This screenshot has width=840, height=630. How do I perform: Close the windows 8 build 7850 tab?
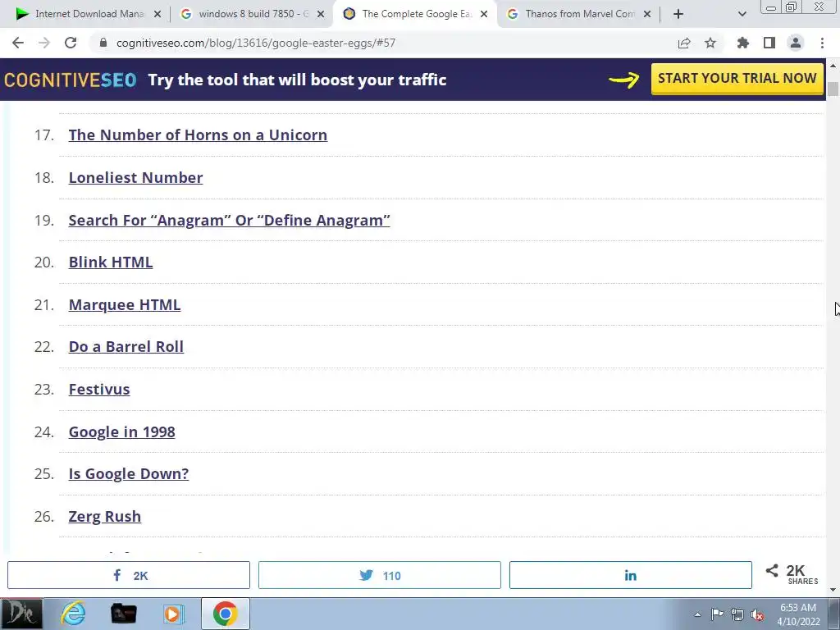[x=321, y=15]
